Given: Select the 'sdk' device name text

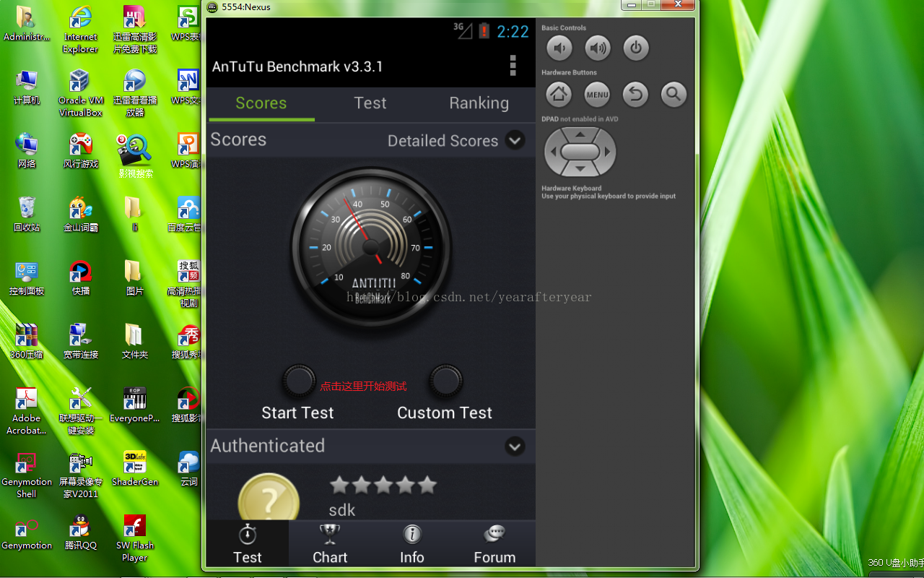Looking at the screenshot, I should (x=342, y=510).
